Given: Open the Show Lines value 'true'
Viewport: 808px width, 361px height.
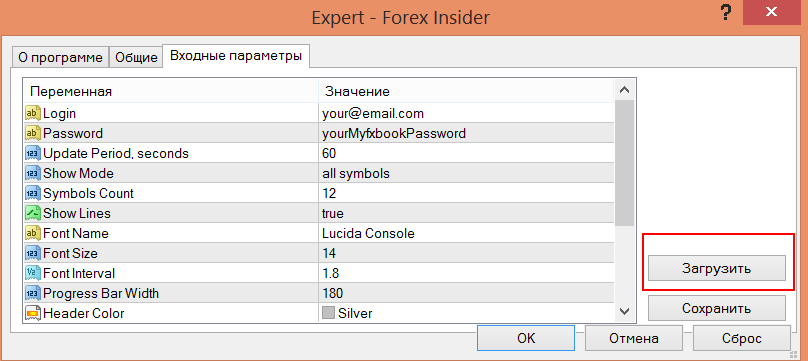Looking at the screenshot, I should (x=466, y=213).
